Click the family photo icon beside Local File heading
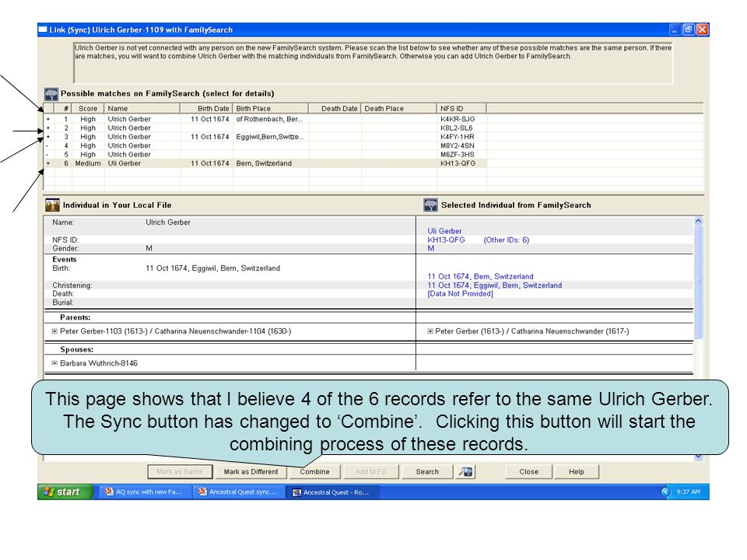Screen dimensions: 747x560 tap(52, 205)
